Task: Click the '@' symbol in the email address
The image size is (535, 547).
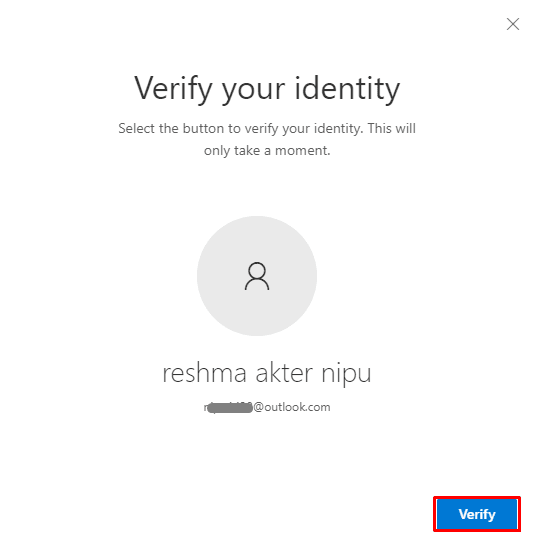Action: (258, 407)
